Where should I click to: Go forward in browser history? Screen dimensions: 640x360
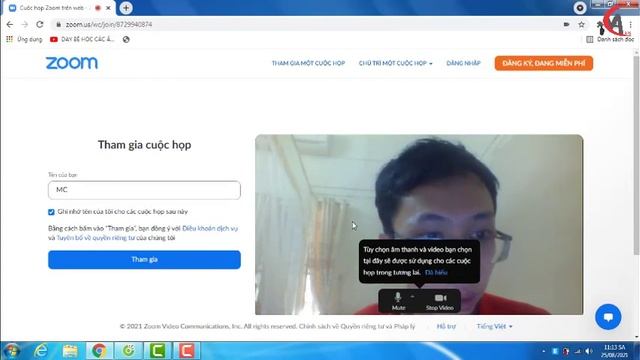(x=25, y=24)
